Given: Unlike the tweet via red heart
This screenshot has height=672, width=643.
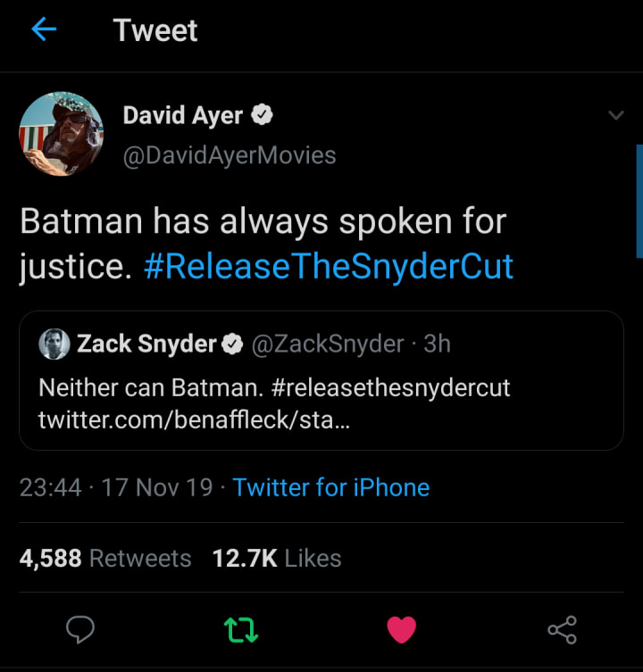Looking at the screenshot, I should [x=402, y=631].
